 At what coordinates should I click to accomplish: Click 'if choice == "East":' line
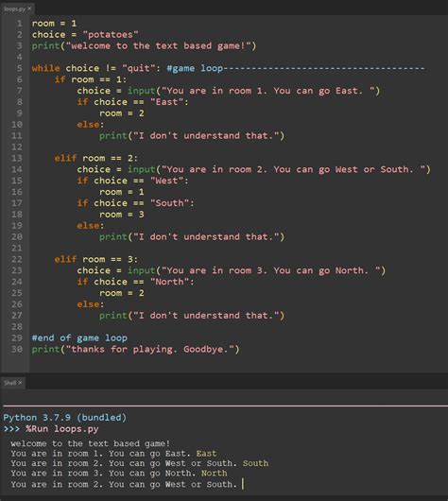tap(132, 102)
